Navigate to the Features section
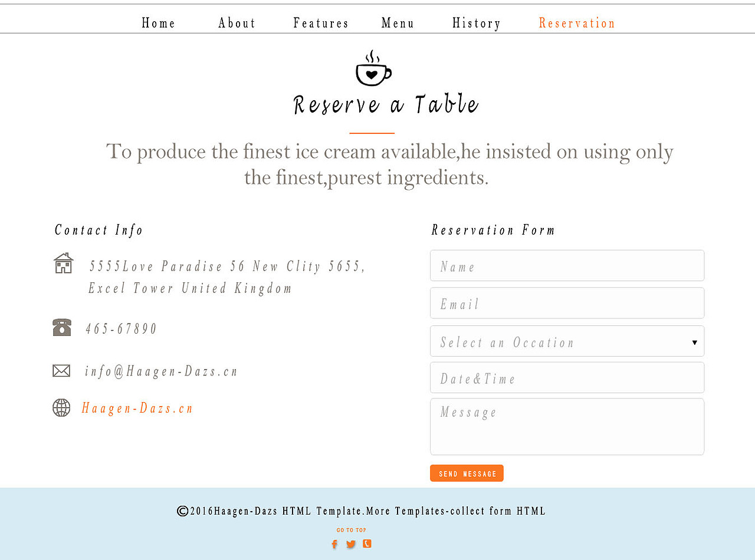Image resolution: width=755 pixels, height=560 pixels. [x=321, y=23]
